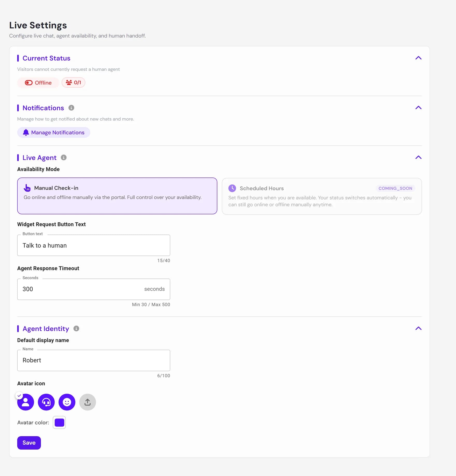Click the Live Agent heading
The height and width of the screenshot is (476, 456).
39,158
